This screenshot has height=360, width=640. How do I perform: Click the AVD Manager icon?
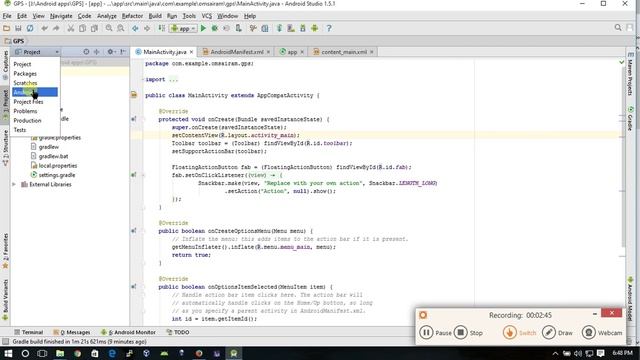coord(291,28)
